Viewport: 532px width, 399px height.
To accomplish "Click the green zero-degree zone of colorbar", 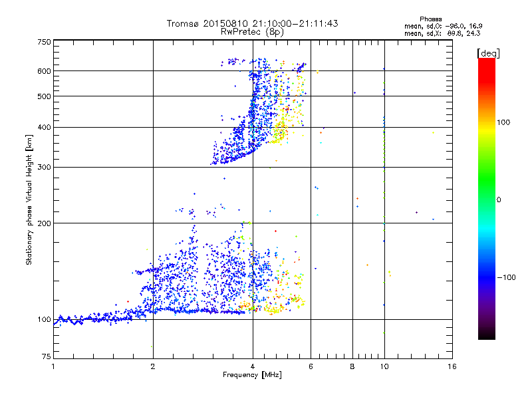I will 487,199.
